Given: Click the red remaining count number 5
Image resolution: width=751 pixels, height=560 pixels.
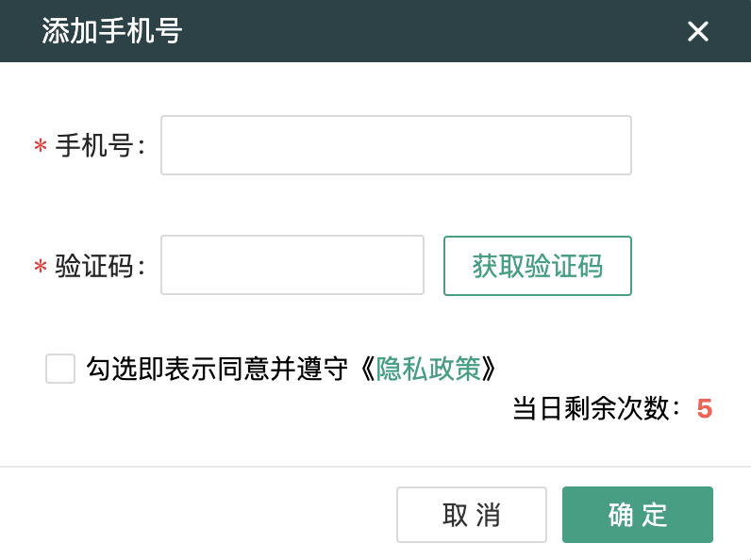Looking at the screenshot, I should point(704,408).
